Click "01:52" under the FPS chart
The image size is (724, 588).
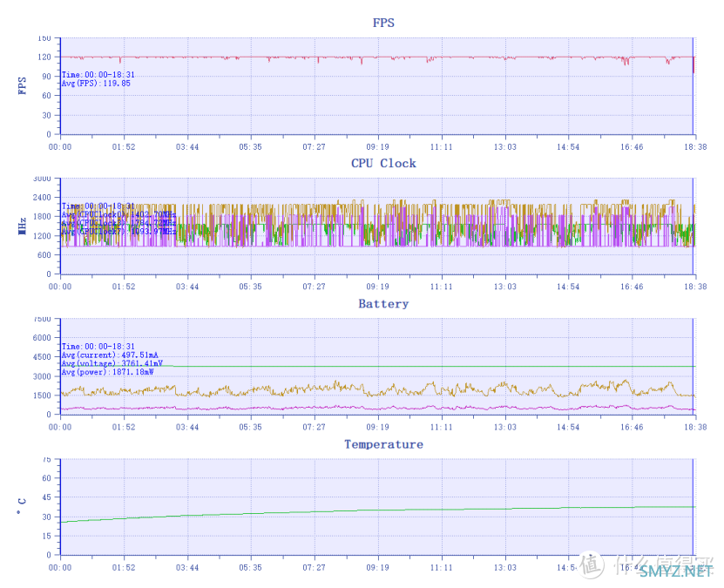[x=124, y=146]
